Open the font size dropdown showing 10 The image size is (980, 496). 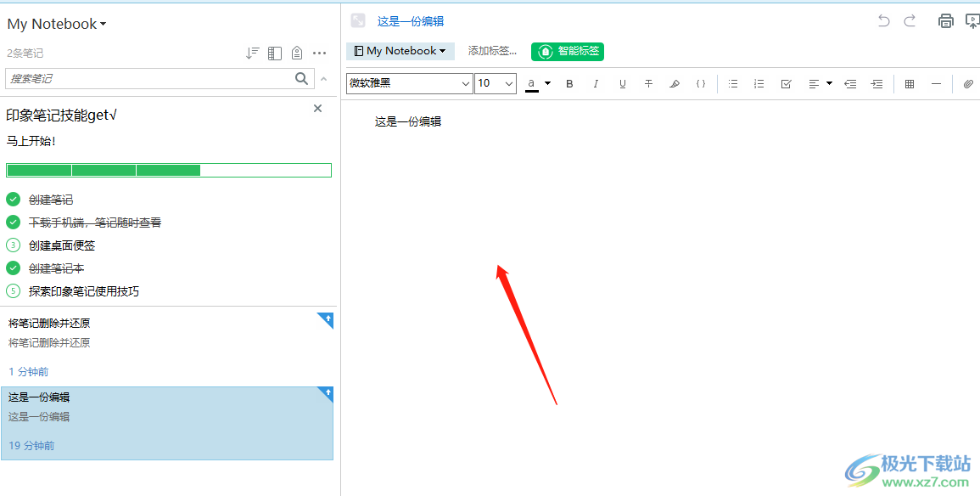click(x=496, y=83)
